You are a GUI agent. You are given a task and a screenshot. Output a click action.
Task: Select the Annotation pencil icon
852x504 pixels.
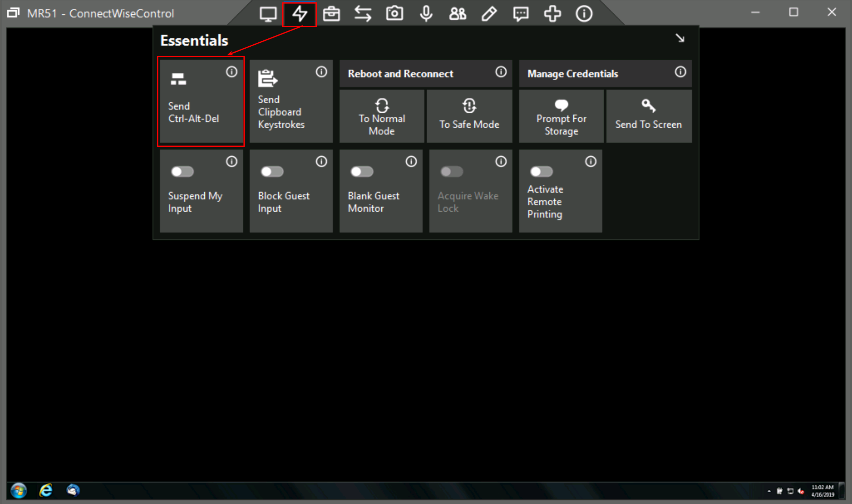(489, 14)
